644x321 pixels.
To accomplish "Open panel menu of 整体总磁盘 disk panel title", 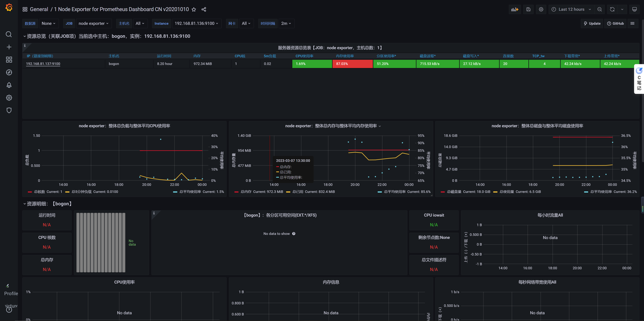I will point(537,126).
